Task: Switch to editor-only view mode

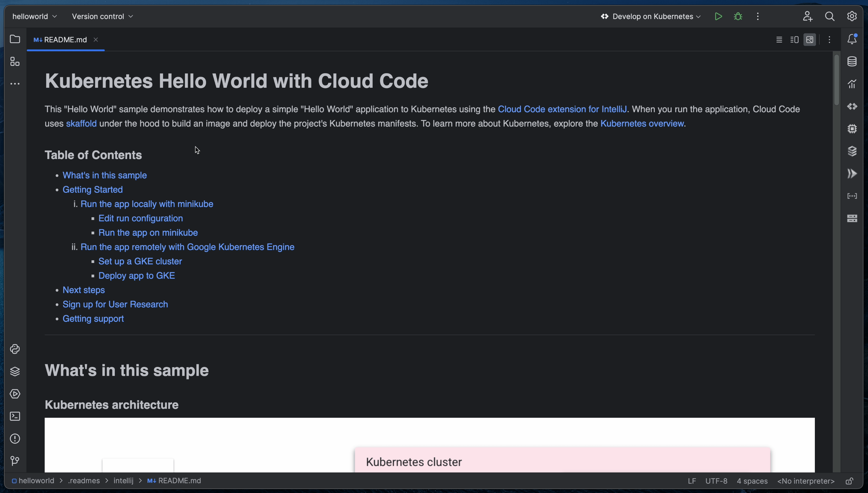Action: [x=779, y=40]
